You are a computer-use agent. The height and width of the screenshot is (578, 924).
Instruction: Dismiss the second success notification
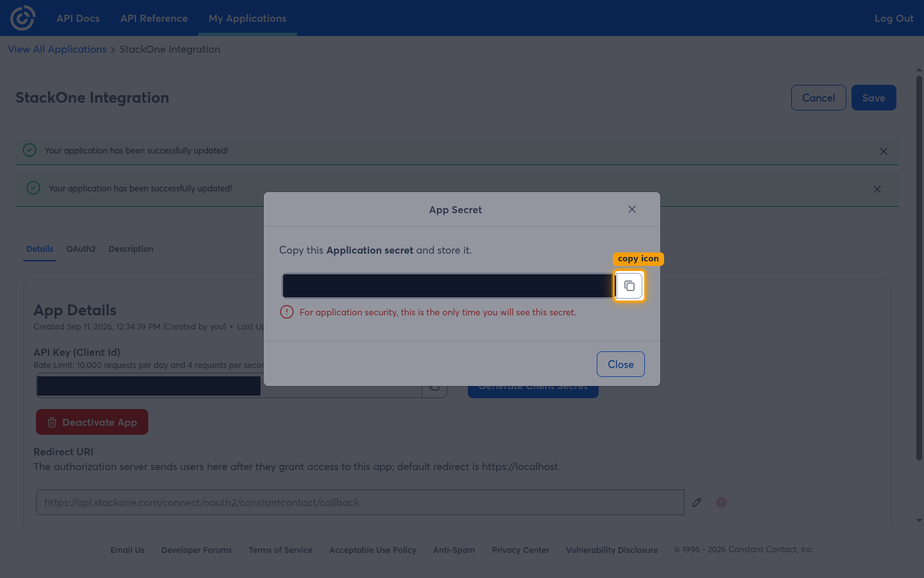pos(877,189)
